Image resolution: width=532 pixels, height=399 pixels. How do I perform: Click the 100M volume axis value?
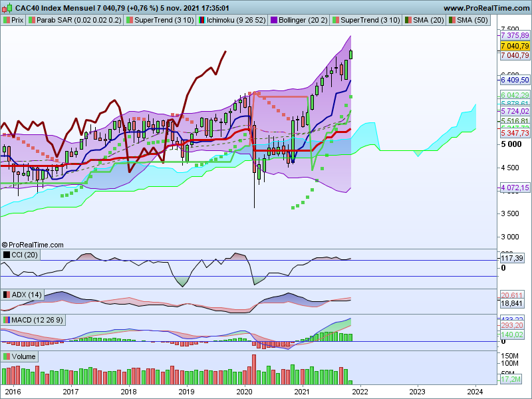point(509,363)
